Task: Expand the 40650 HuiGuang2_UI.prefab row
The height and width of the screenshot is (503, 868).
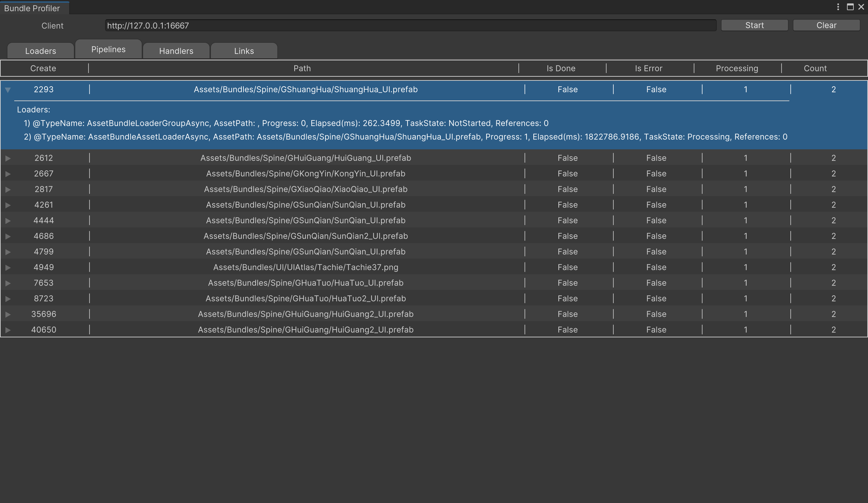Action: (8, 330)
